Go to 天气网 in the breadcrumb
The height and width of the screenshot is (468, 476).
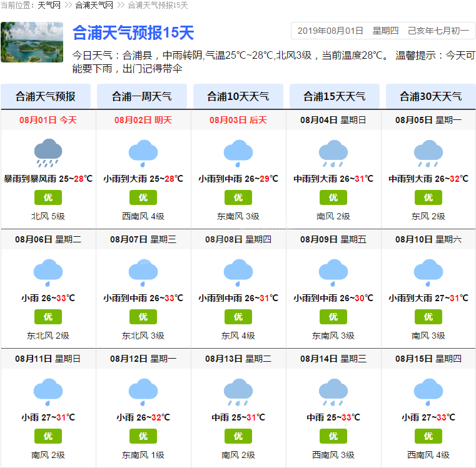(49, 6)
